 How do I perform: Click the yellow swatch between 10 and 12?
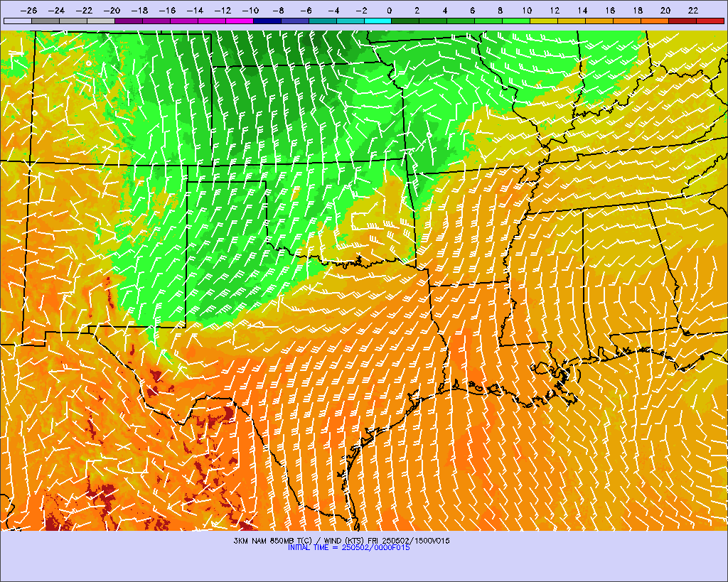tap(544, 21)
